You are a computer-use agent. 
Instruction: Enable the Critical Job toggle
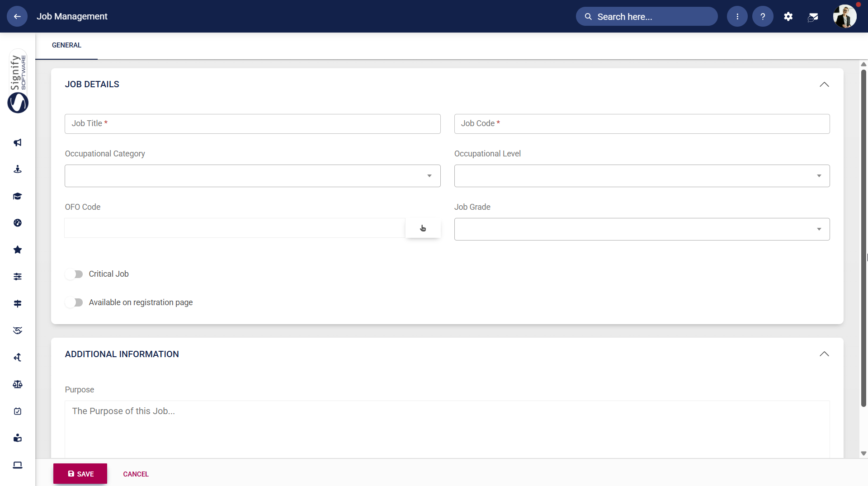[74, 274]
